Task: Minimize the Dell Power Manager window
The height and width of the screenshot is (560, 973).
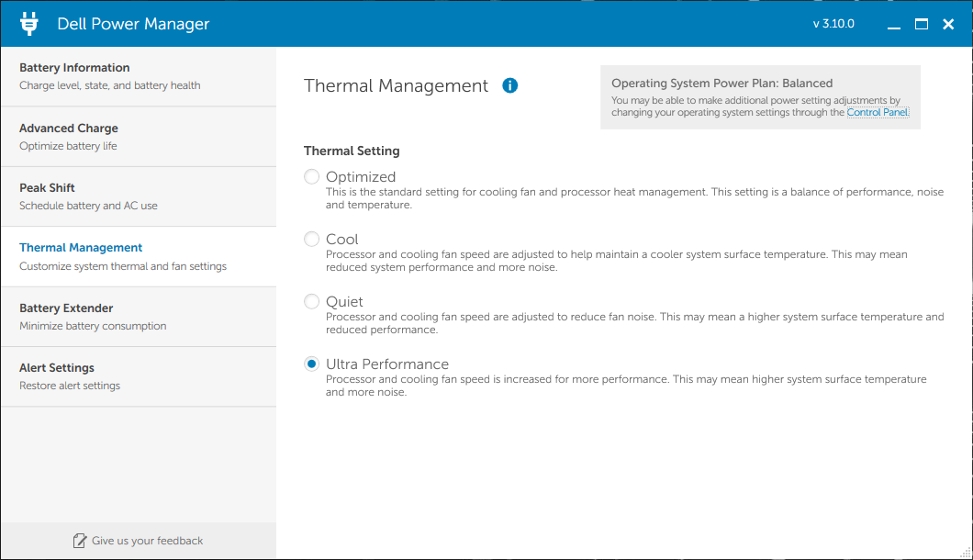Action: pos(894,25)
